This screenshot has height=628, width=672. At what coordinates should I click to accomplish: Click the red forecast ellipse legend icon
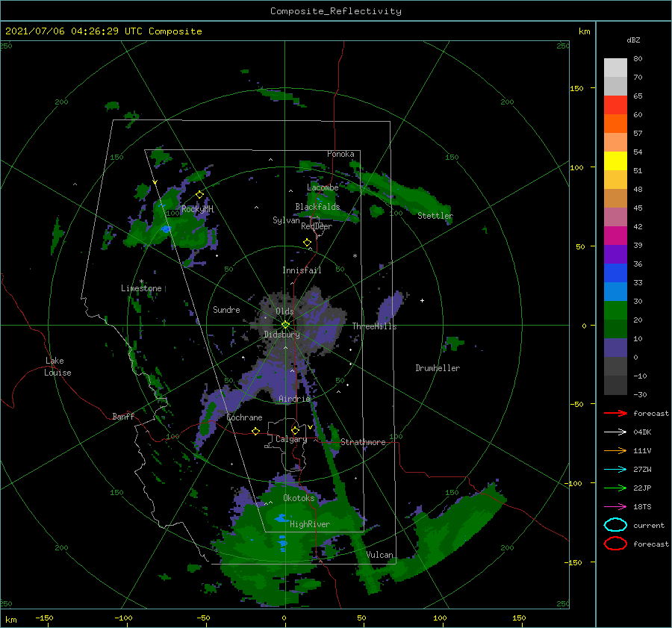(615, 544)
